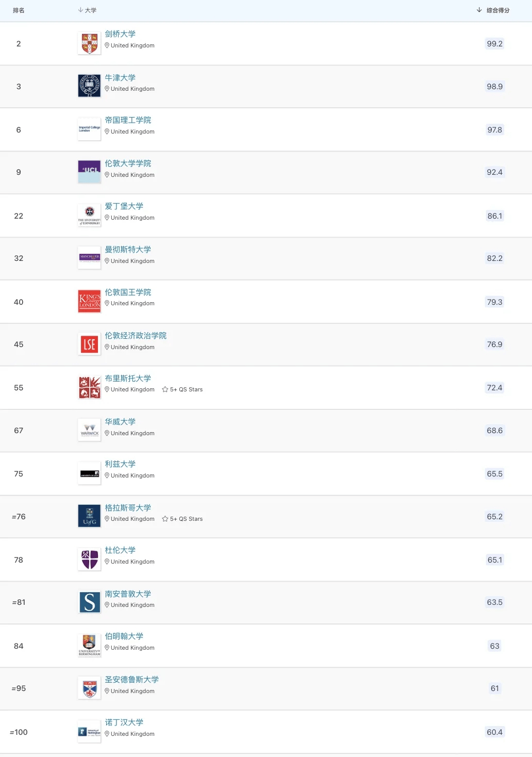The height and width of the screenshot is (757, 532).
Task: Click the 5+ QS Stars badge for 布里斯托大学
Action: pyautogui.click(x=182, y=390)
